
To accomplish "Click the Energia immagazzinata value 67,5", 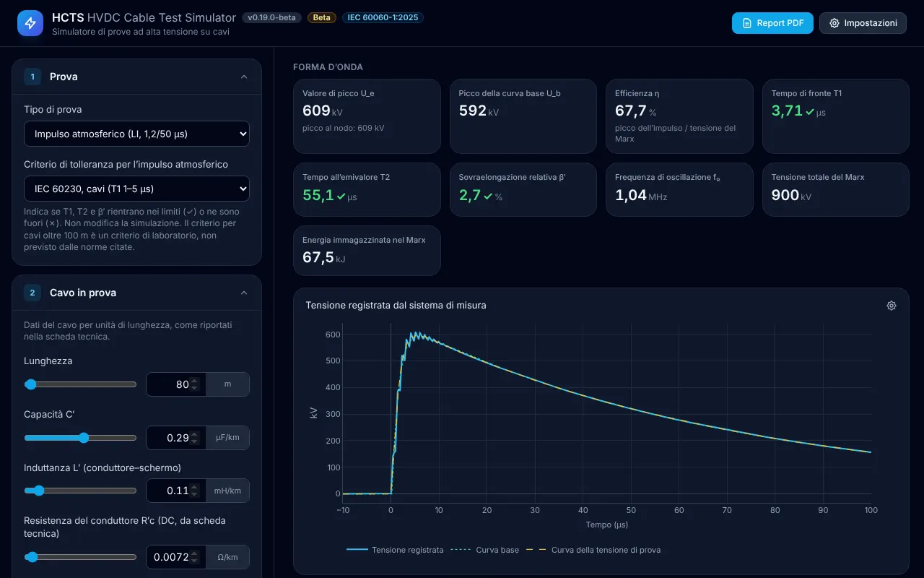I will pos(318,257).
